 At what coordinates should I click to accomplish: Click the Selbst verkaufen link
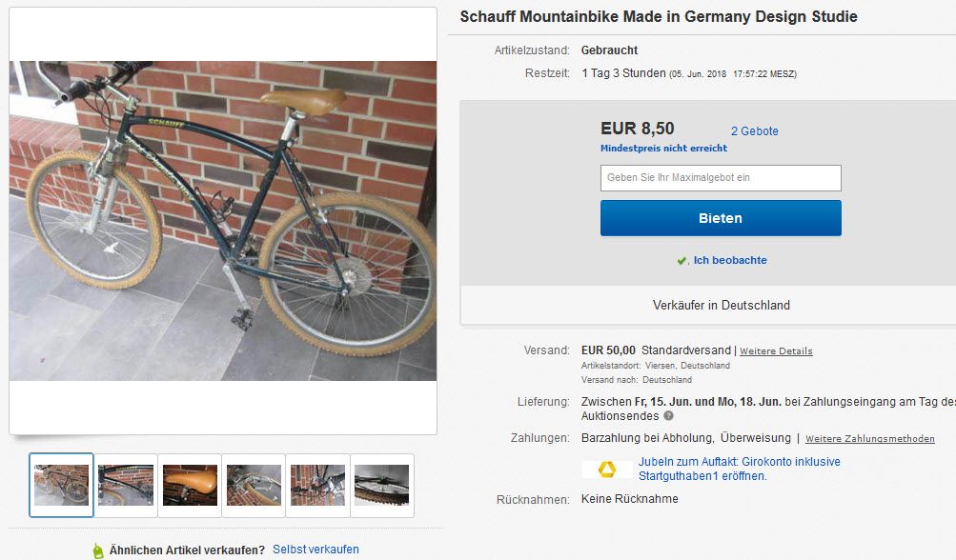315,550
